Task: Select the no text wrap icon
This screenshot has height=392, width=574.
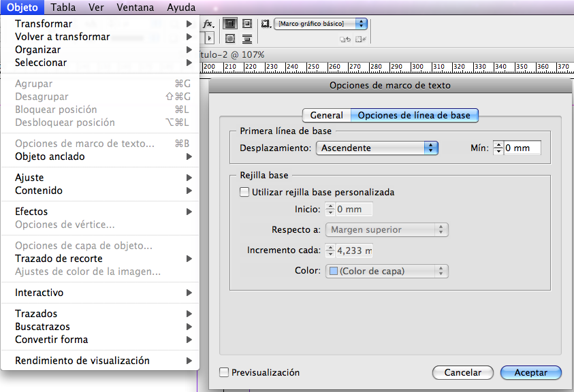Action: tap(230, 23)
